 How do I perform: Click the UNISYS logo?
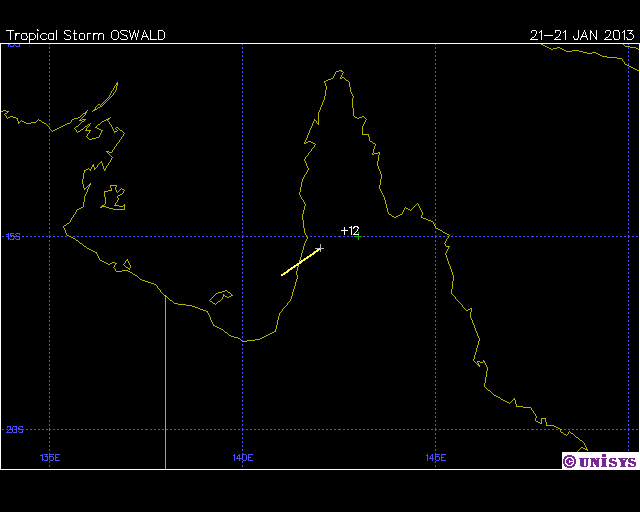click(x=599, y=460)
